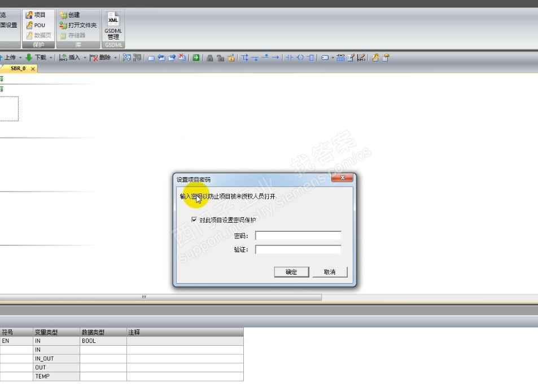Show symbol information table icon

pyautogui.click(x=340, y=58)
